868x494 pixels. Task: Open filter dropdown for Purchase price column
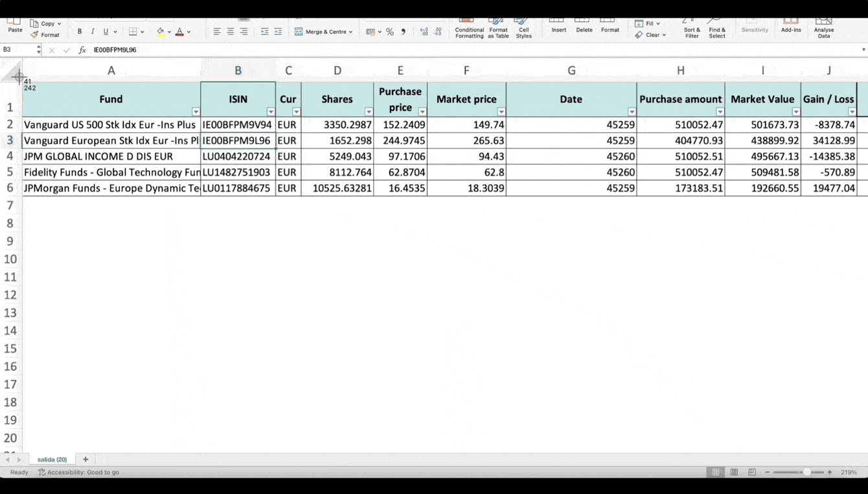tap(422, 112)
